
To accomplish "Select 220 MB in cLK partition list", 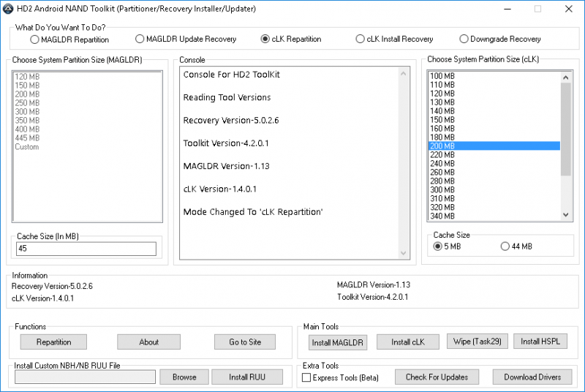I will [494, 155].
